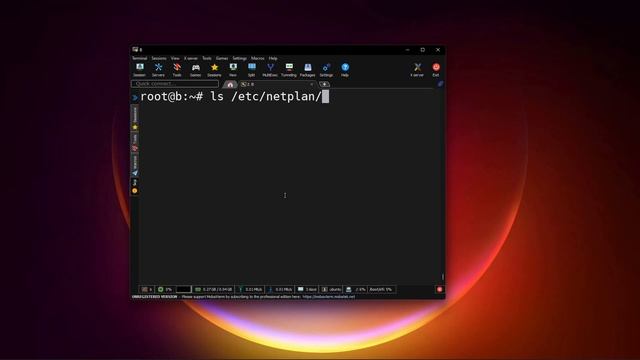Open the View menu in menu bar
This screenshot has height=360, width=640.
(x=175, y=58)
